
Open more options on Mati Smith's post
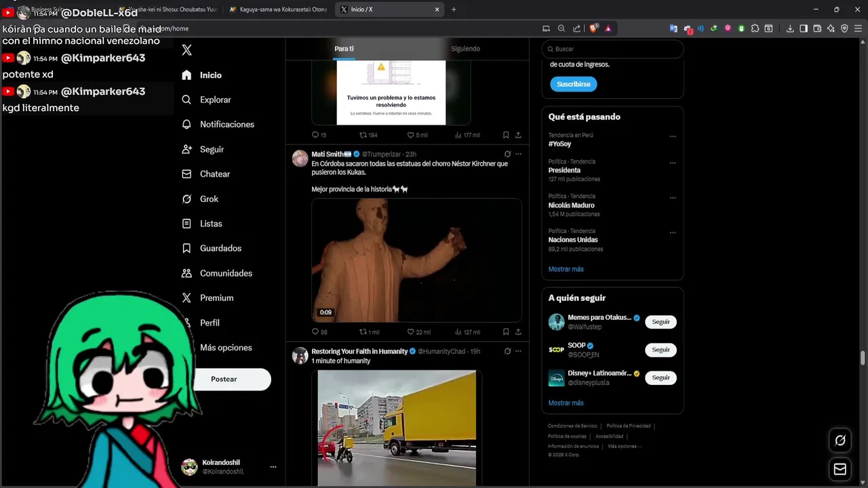518,154
